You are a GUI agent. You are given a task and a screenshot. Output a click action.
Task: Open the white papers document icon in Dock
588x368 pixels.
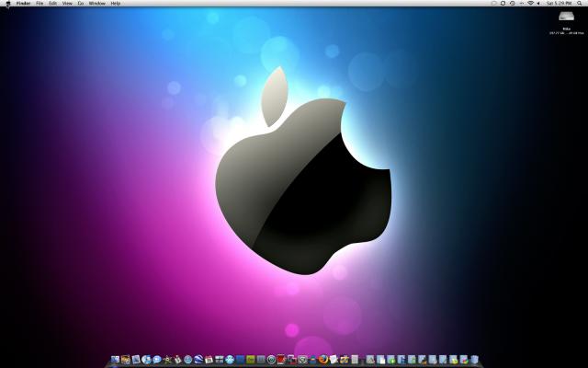(x=334, y=360)
